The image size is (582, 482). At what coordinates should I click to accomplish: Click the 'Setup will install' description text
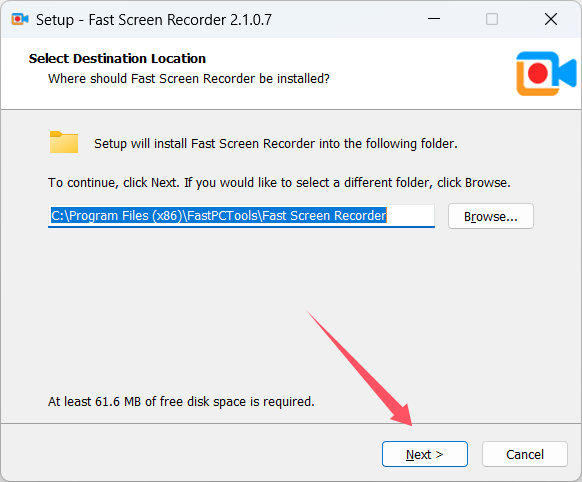pyautogui.click(x=276, y=144)
